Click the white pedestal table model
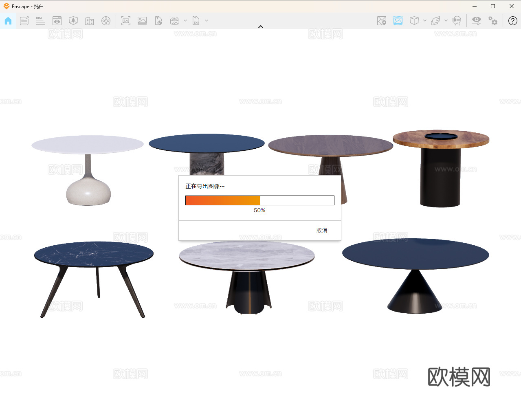Viewport: 521px width, 420px height. coord(88,170)
